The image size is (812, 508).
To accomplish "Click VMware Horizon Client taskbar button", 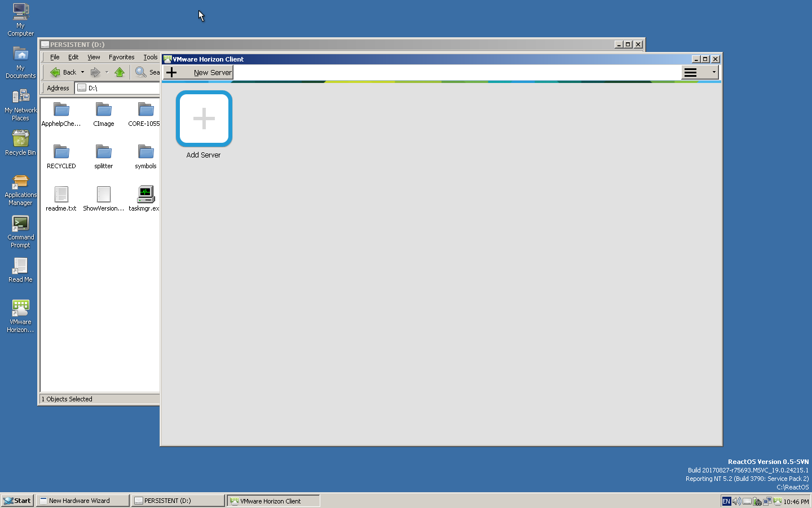I will (x=273, y=501).
